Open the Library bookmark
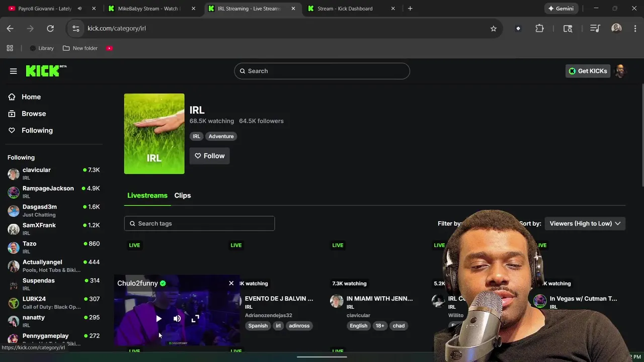 [x=41, y=48]
